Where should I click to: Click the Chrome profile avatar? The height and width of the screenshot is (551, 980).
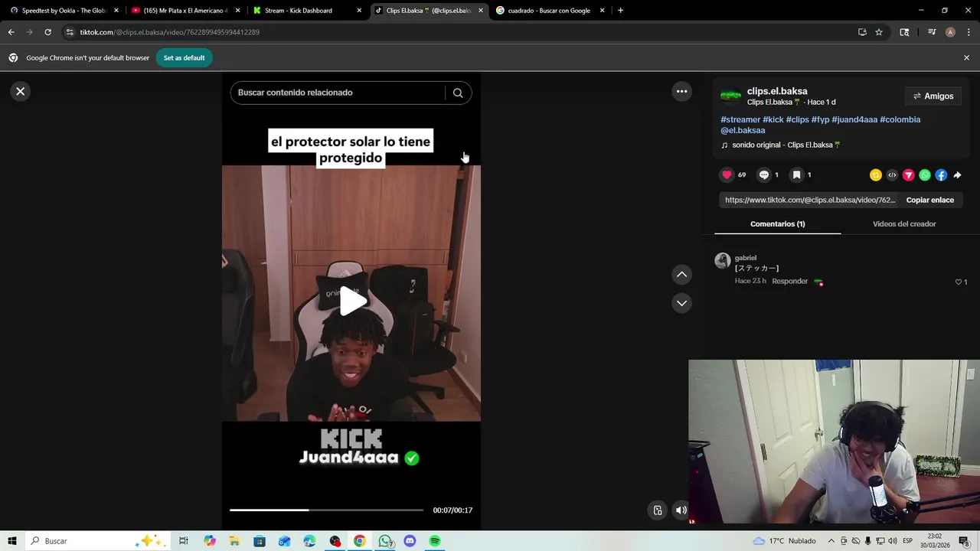950,32
